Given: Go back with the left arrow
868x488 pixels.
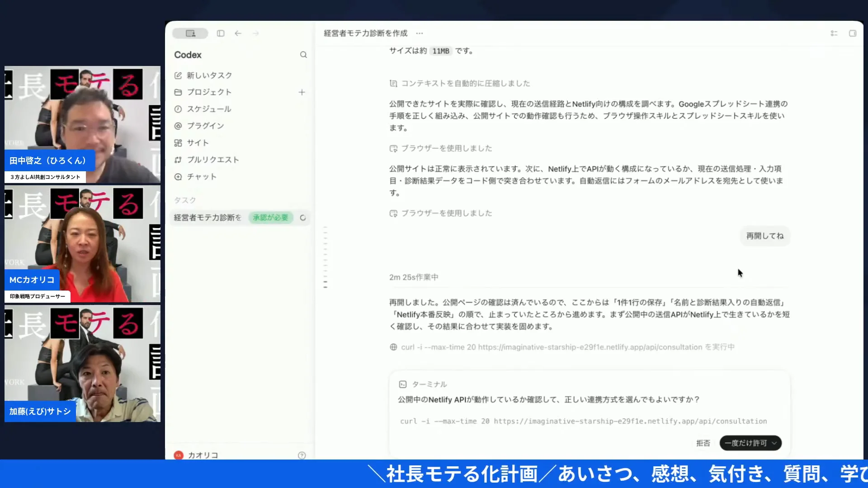Looking at the screenshot, I should click(x=238, y=33).
